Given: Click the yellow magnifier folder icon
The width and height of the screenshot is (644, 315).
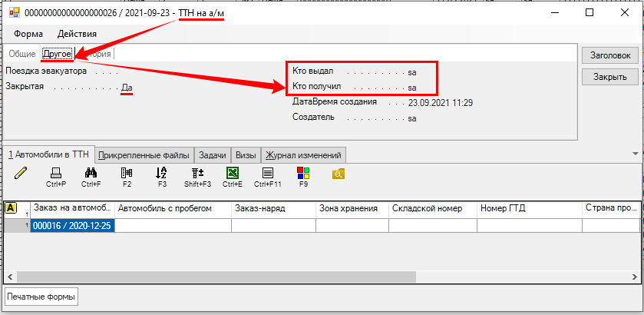Looking at the screenshot, I should pyautogui.click(x=338, y=174).
